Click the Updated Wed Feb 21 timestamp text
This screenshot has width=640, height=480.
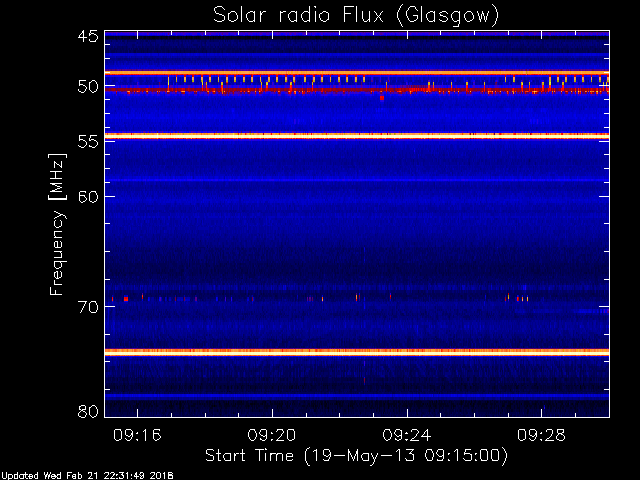87,476
